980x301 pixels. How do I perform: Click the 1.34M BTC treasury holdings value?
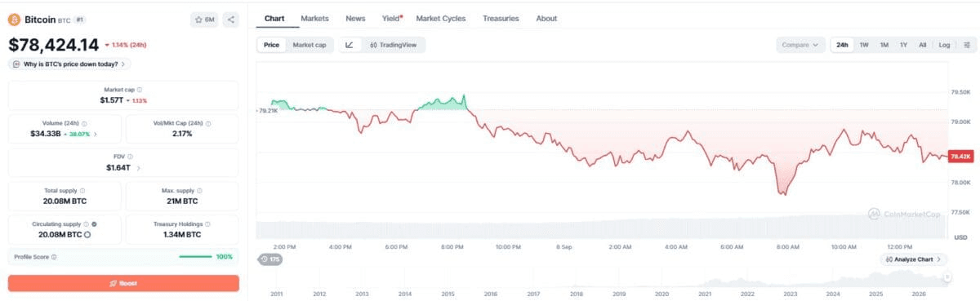181,235
